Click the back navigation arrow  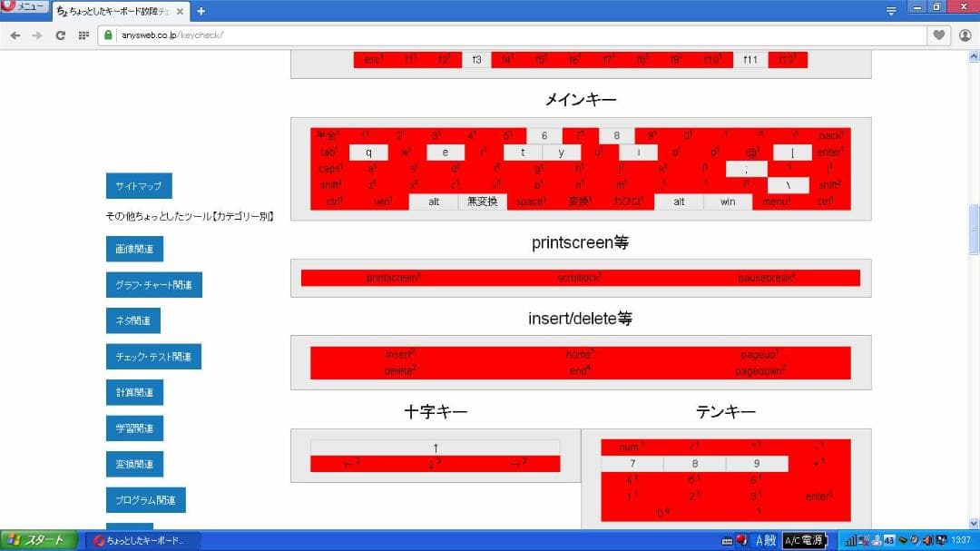(x=15, y=36)
